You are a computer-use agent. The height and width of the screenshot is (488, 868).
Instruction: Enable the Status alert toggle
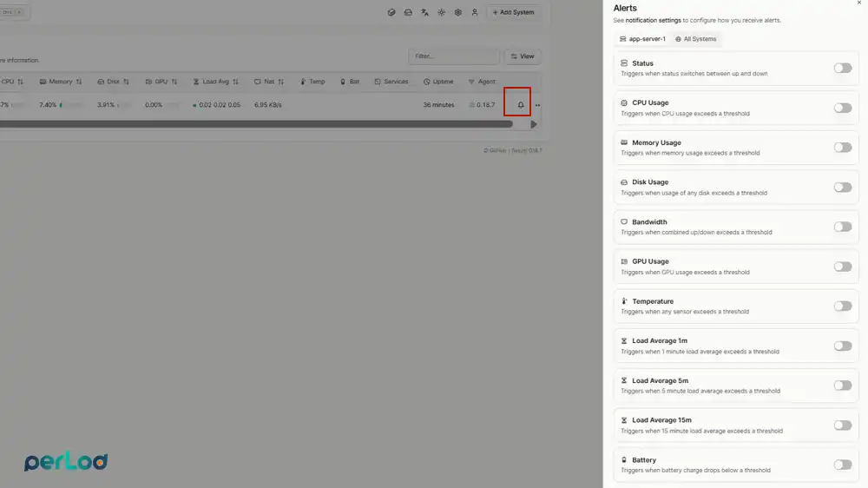point(843,68)
